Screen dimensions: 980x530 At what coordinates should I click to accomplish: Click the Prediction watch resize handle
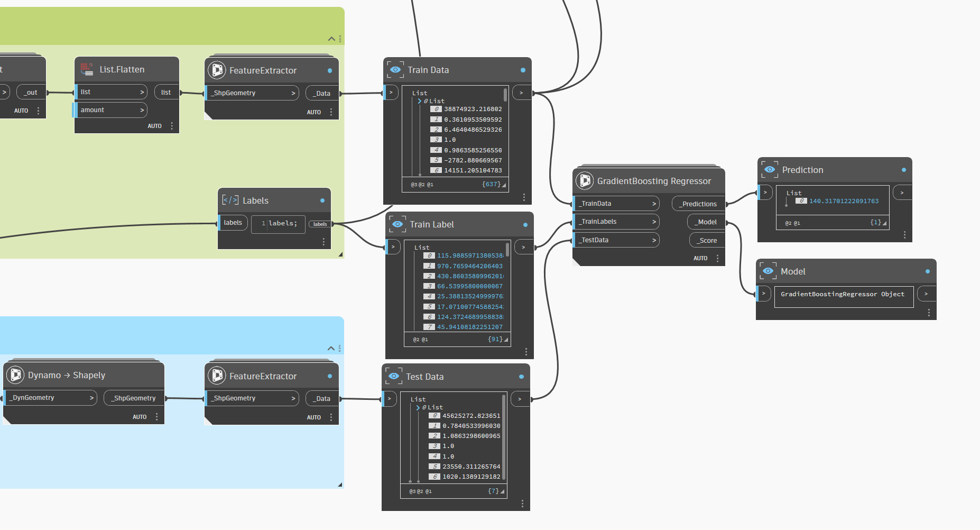[x=884, y=223]
